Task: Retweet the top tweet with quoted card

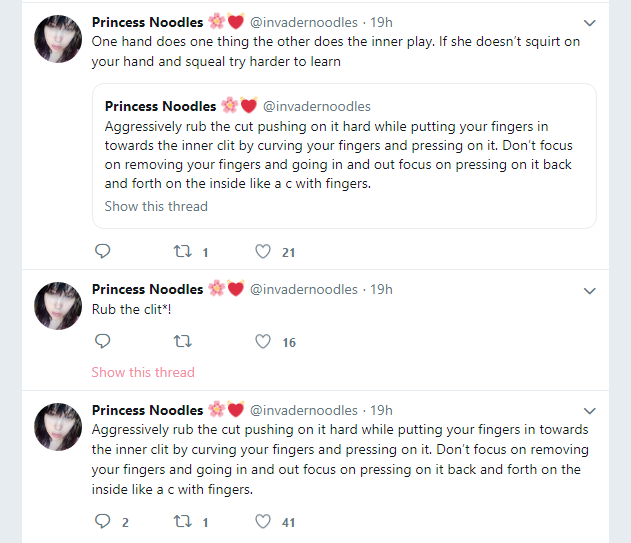Action: coord(182,252)
